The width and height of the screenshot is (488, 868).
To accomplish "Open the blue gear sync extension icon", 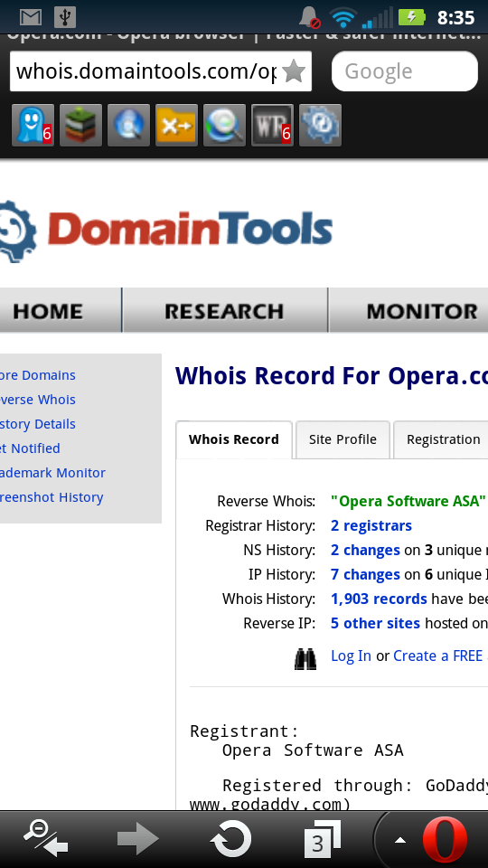I will [320, 125].
